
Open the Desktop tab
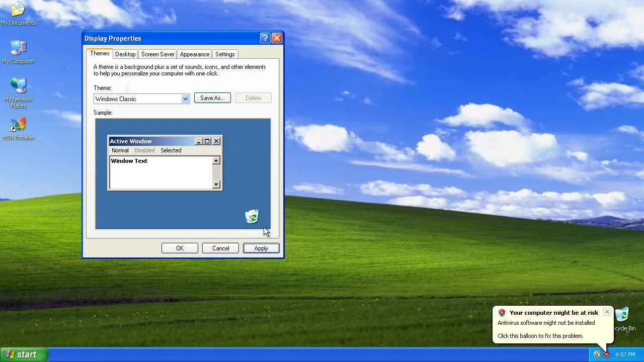(125, 54)
